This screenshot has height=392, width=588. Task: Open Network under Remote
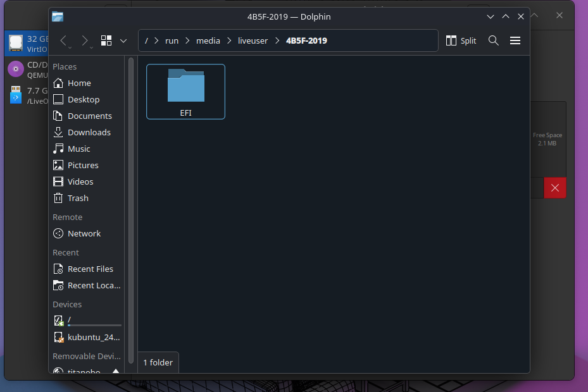pos(84,233)
